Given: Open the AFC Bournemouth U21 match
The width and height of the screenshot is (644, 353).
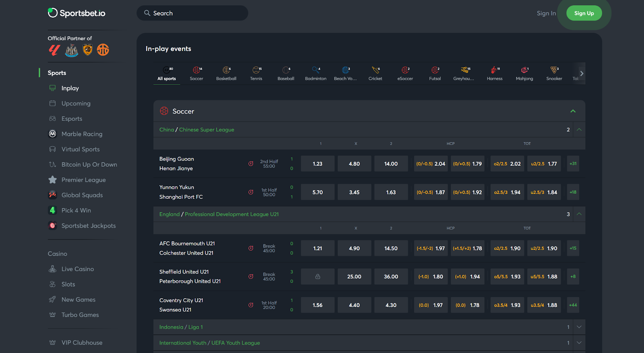Looking at the screenshot, I should click(x=187, y=244).
